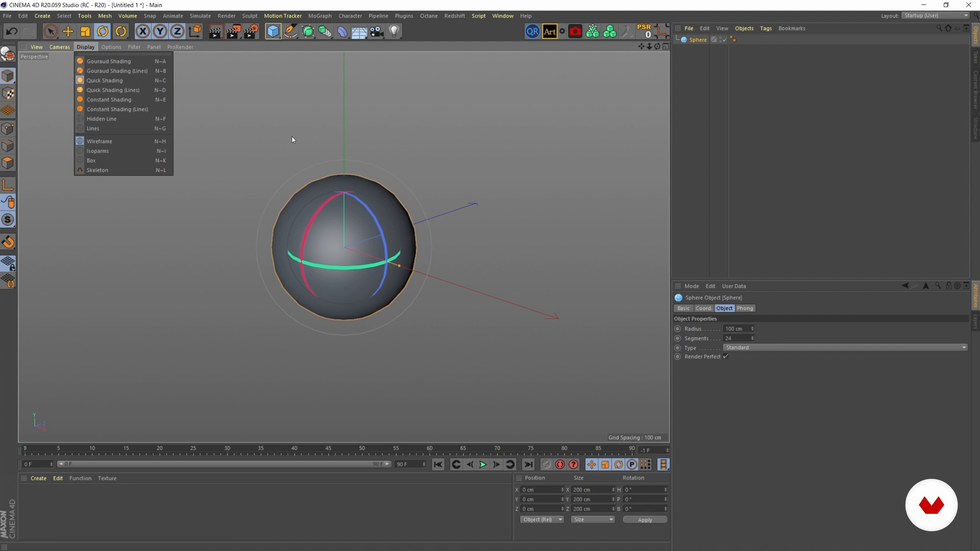The height and width of the screenshot is (551, 980).
Task: Select the Rotate tool
Action: [103, 32]
